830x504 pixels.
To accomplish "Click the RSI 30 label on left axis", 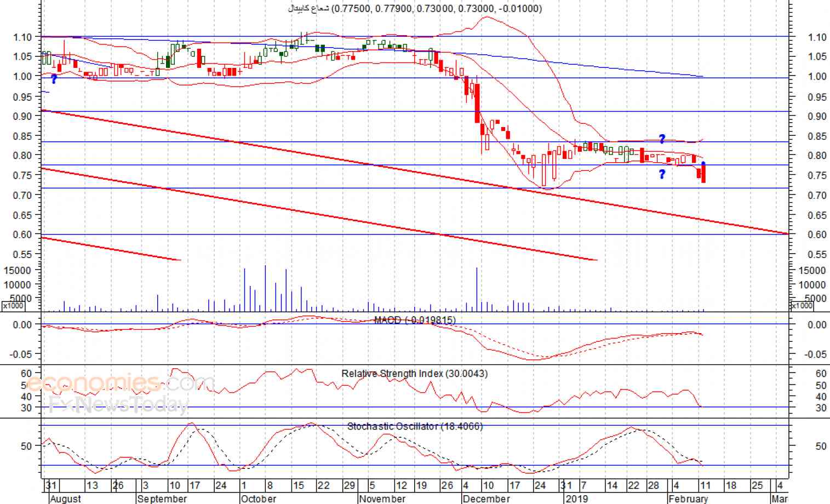I will 26,408.
